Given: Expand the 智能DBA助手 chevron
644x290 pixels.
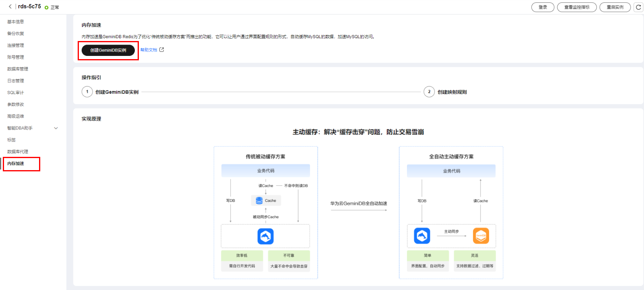Looking at the screenshot, I should pos(56,128).
